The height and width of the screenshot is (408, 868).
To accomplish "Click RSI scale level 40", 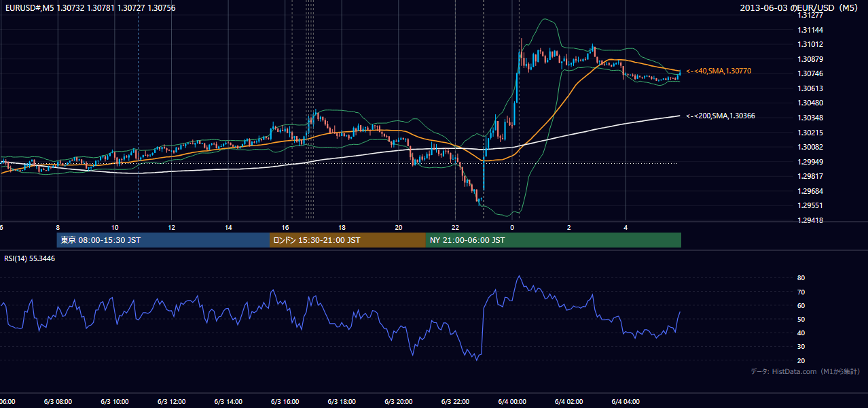I will 801,333.
